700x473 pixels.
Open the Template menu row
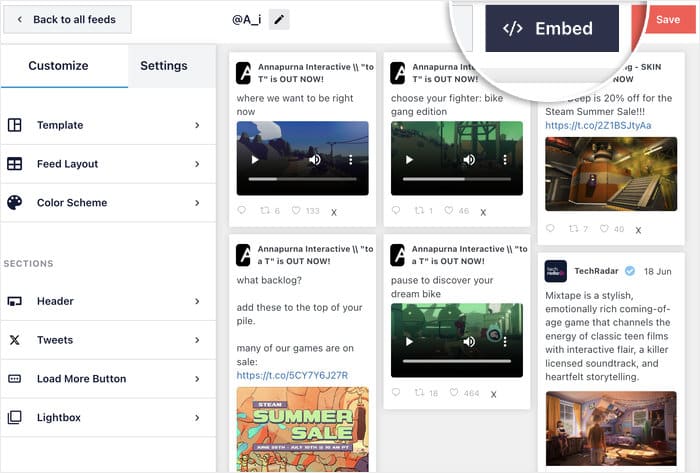[108, 125]
